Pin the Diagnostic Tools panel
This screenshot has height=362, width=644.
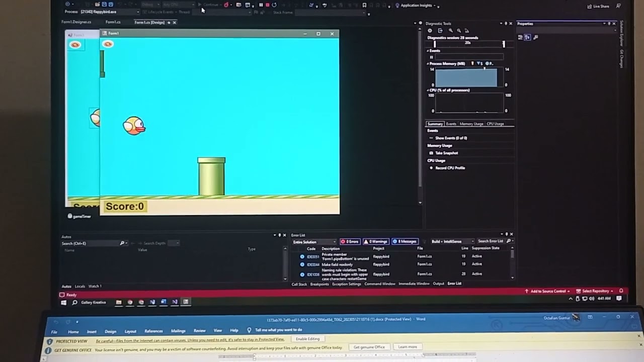tap(506, 24)
